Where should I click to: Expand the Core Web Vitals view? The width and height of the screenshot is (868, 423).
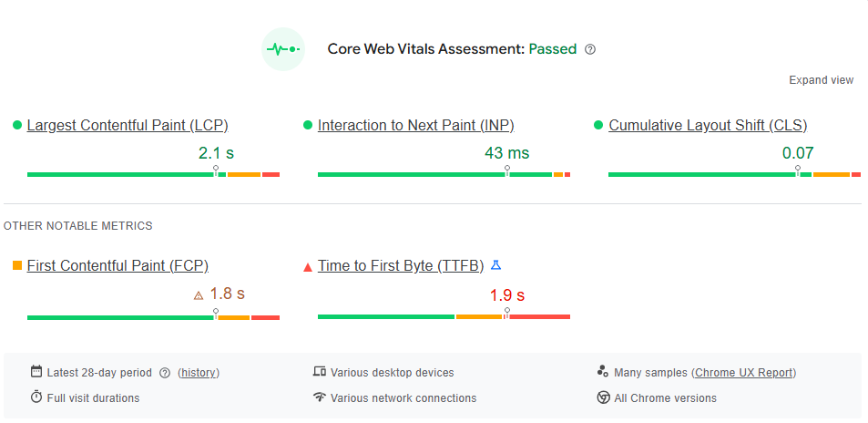click(821, 80)
